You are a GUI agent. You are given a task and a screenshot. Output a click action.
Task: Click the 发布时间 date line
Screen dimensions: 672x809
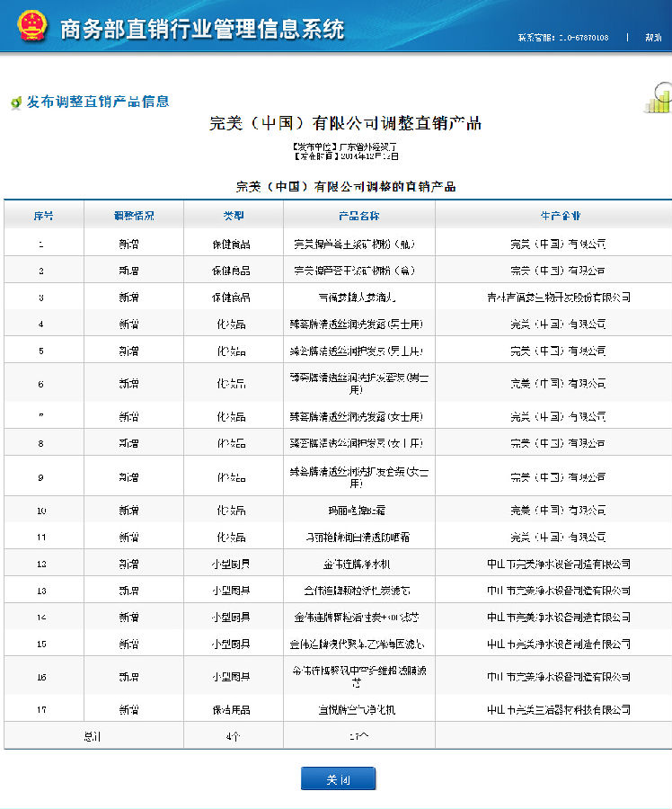(x=345, y=156)
